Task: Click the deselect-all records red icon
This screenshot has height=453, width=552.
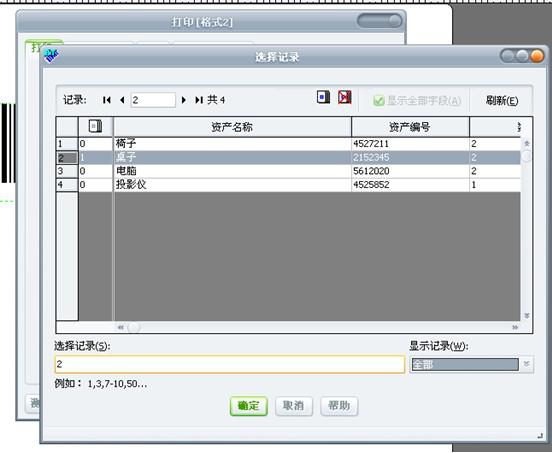Action: pyautogui.click(x=345, y=97)
